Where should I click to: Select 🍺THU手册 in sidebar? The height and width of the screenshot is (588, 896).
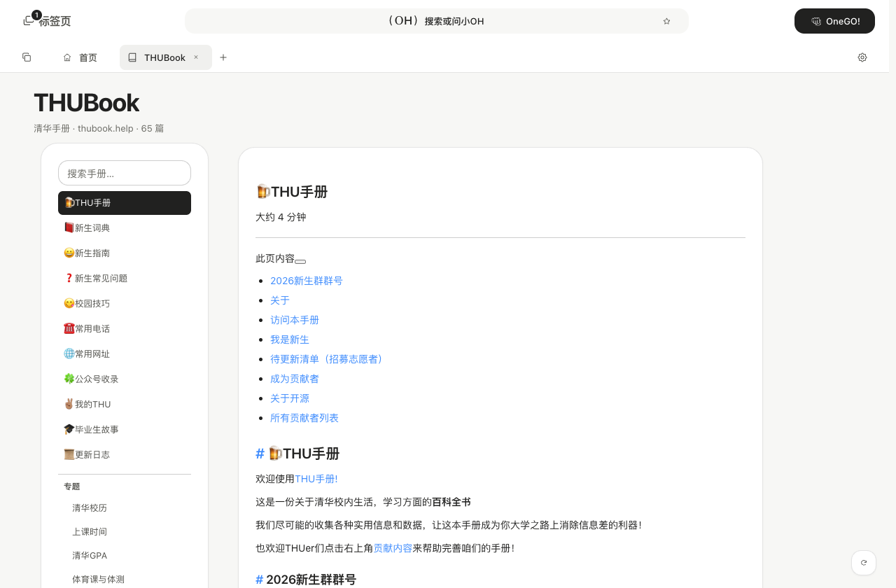[125, 203]
